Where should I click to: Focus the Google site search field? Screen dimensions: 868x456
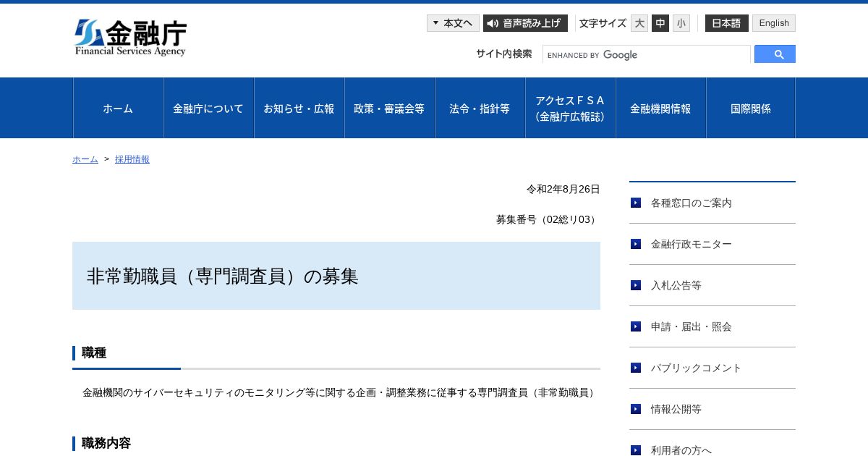coord(647,55)
